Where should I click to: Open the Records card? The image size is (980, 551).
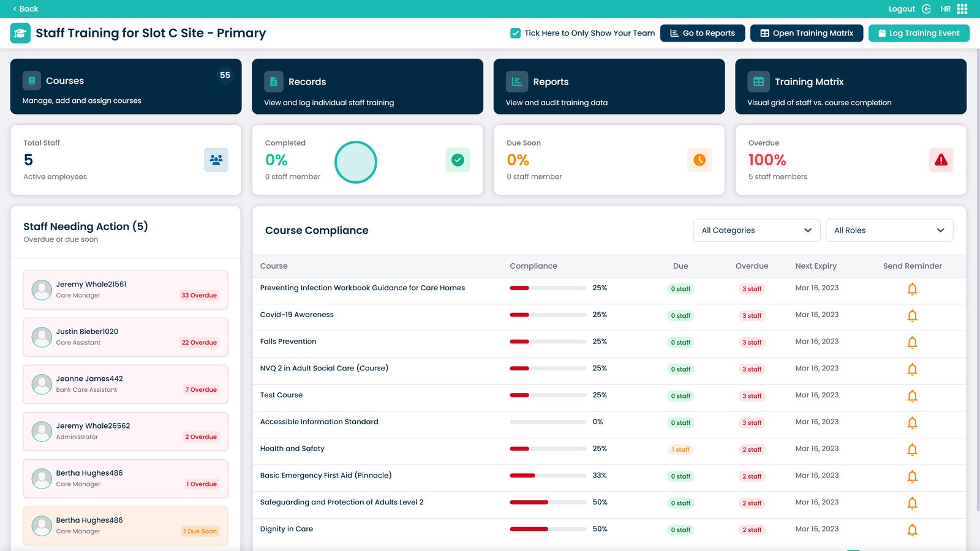(x=367, y=86)
